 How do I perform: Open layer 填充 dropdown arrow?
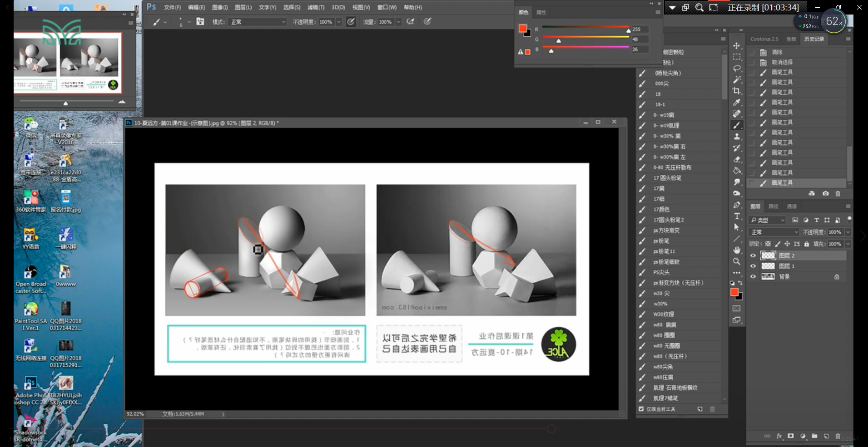[x=848, y=244]
